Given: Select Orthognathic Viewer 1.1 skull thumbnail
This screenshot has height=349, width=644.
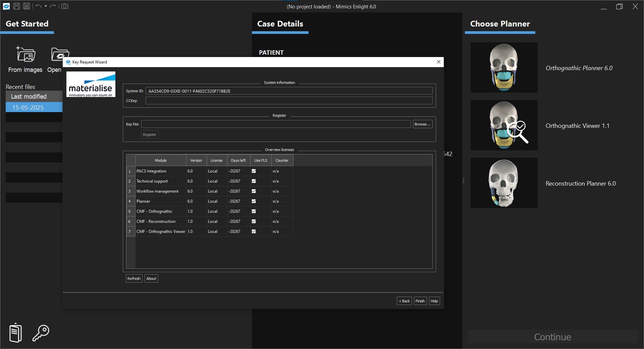Looking at the screenshot, I should pos(504,125).
